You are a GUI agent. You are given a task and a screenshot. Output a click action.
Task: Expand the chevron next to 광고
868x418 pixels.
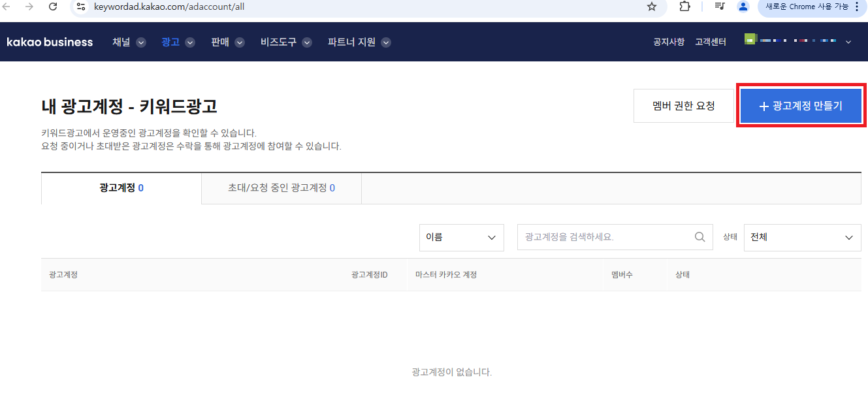[x=190, y=42]
